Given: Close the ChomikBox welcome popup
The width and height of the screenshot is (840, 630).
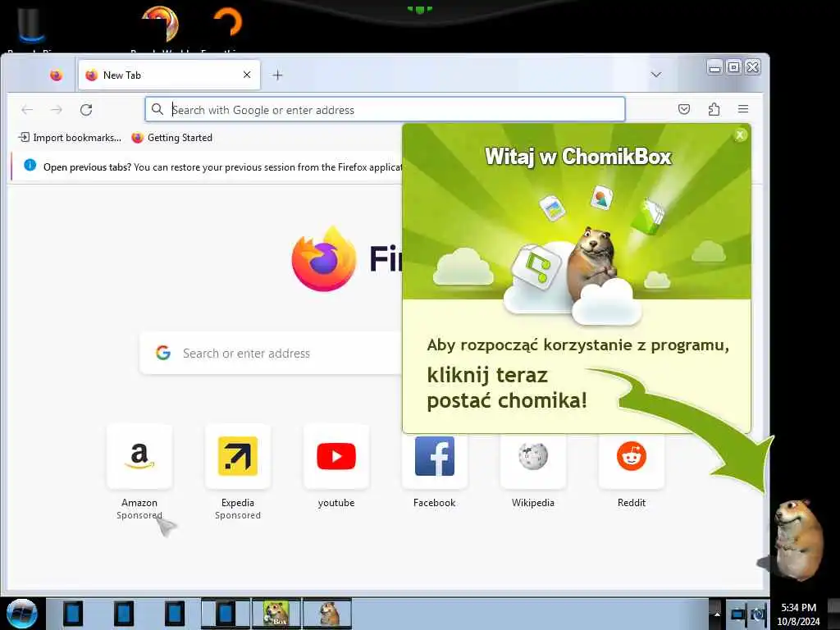Looking at the screenshot, I should coord(740,135).
